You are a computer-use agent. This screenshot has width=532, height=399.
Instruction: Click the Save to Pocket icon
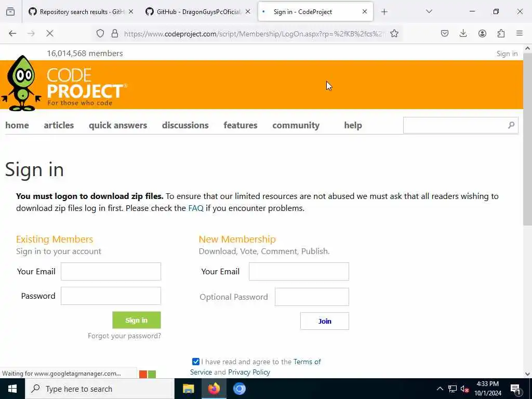pyautogui.click(x=445, y=33)
